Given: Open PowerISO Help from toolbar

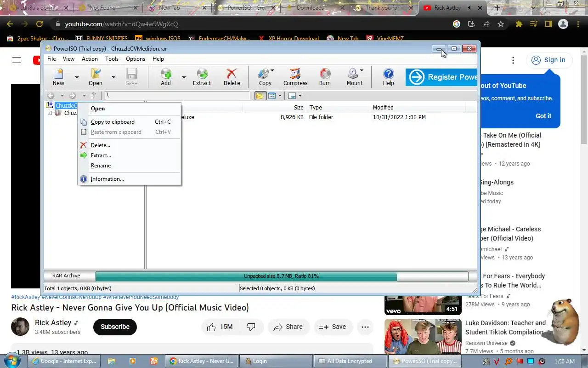Looking at the screenshot, I should [x=389, y=77].
